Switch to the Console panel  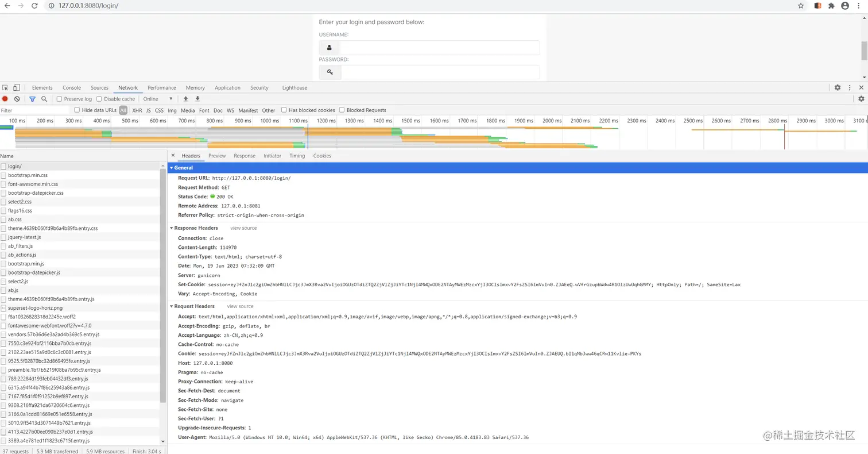click(x=72, y=88)
